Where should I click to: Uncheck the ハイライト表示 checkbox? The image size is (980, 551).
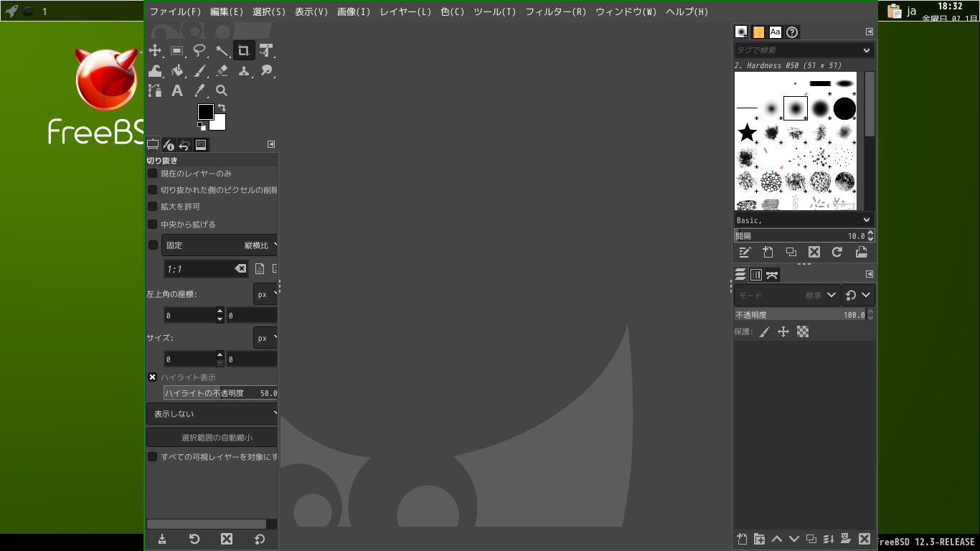click(152, 377)
